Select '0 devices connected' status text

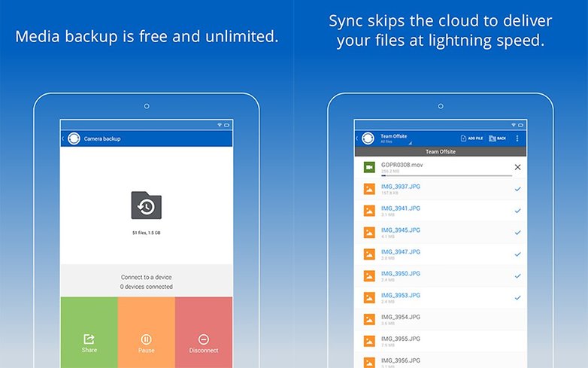tap(147, 287)
